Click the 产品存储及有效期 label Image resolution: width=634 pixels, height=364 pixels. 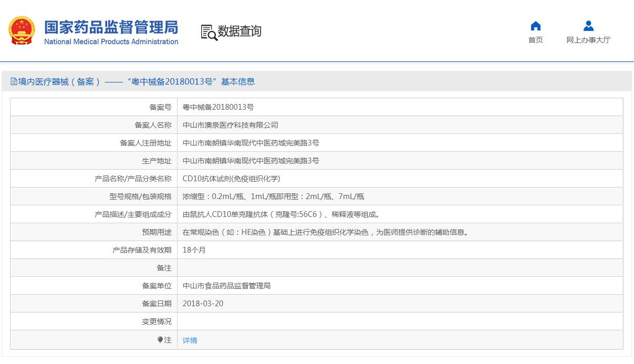(142, 250)
